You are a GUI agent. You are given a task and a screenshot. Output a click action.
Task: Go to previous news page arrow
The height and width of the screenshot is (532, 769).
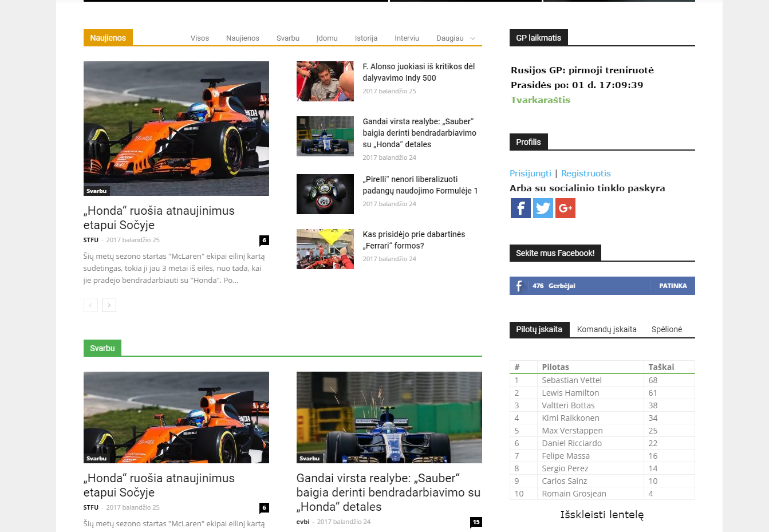click(x=90, y=305)
